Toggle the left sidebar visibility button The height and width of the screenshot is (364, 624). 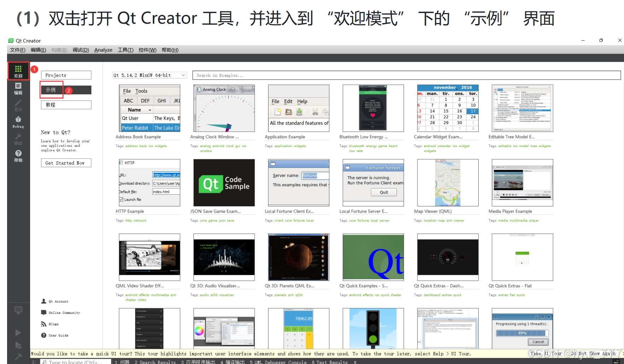[x=34, y=362]
